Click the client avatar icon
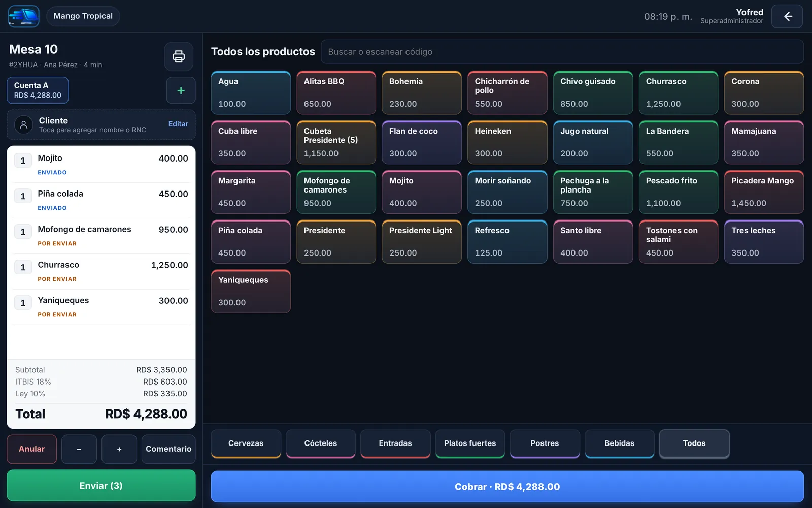812x508 pixels. click(24, 124)
